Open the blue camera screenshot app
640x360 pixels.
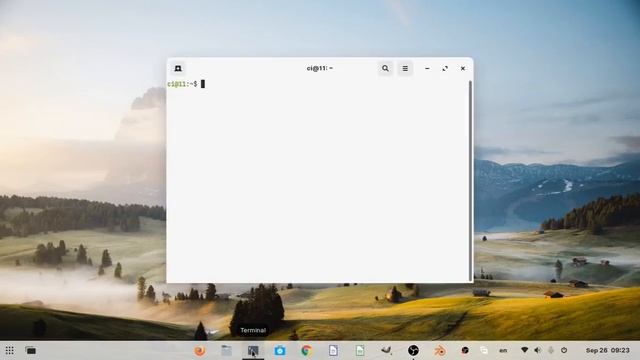(280, 351)
